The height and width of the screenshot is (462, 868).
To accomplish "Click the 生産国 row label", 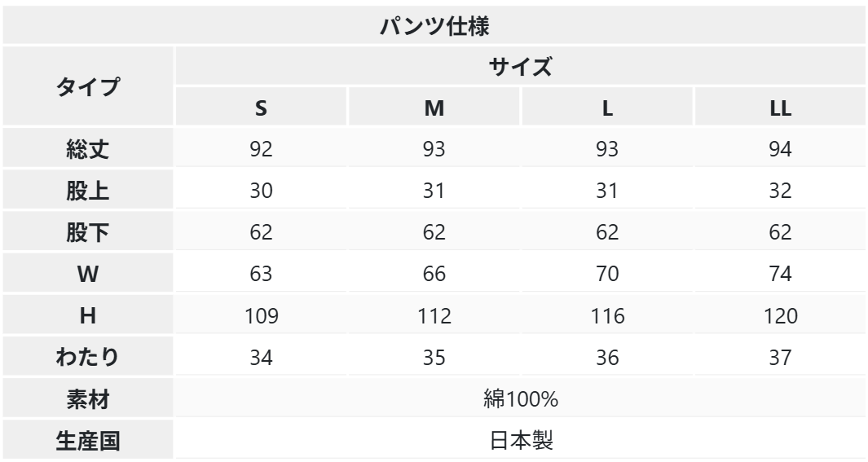I will pos(88,440).
